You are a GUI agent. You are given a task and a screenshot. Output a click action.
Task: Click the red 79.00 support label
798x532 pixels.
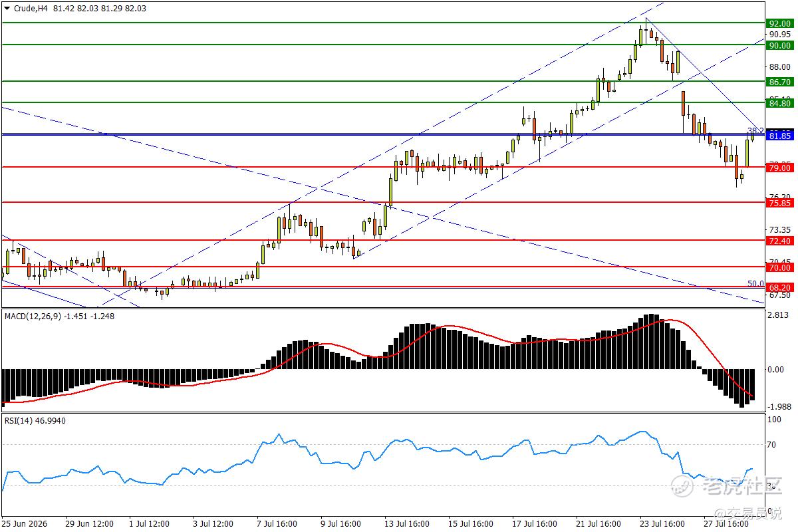pos(779,168)
